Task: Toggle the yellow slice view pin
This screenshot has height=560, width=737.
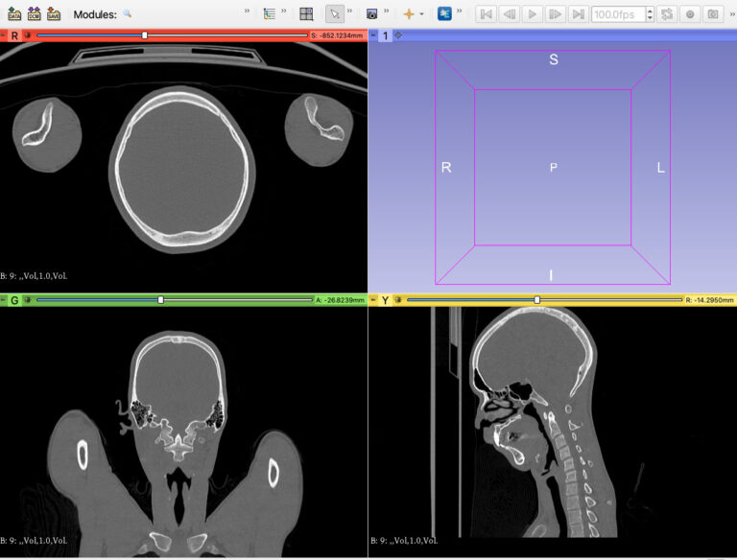Action: pyautogui.click(x=396, y=300)
